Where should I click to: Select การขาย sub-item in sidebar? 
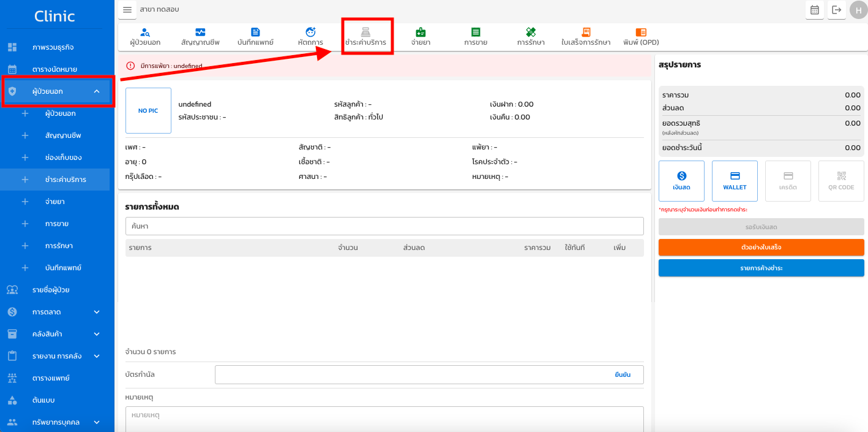[x=56, y=224]
